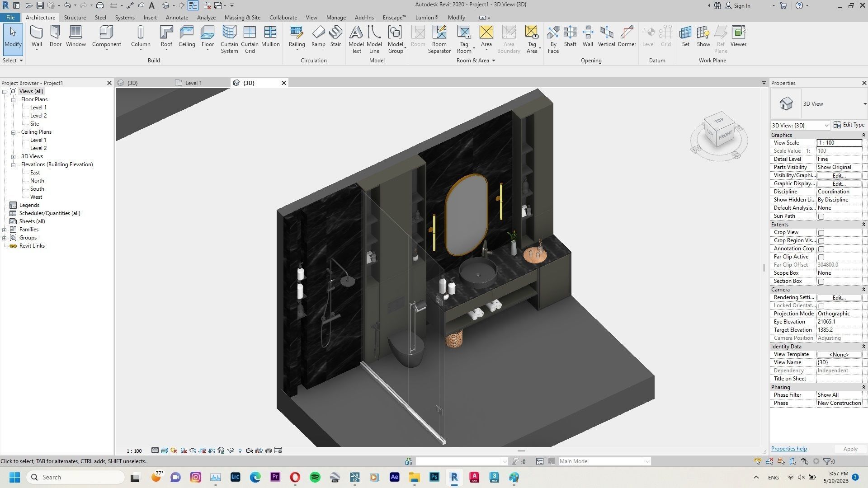Enable the Section Box checkbox
868x488 pixels.
click(x=821, y=282)
